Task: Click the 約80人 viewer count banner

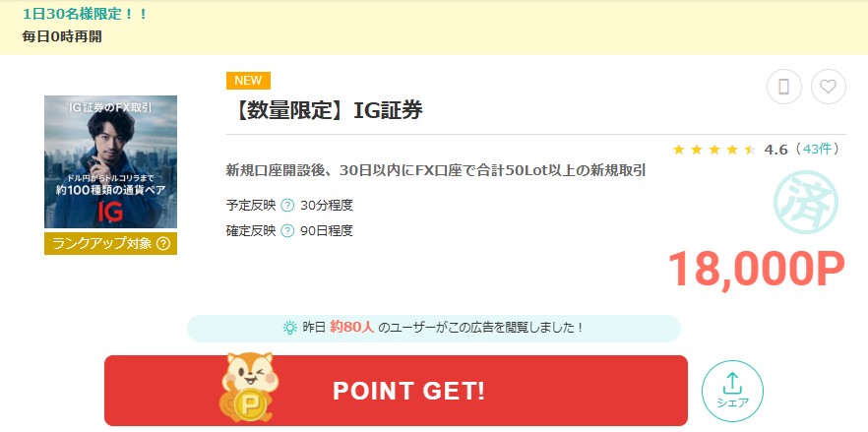Action: (x=434, y=329)
